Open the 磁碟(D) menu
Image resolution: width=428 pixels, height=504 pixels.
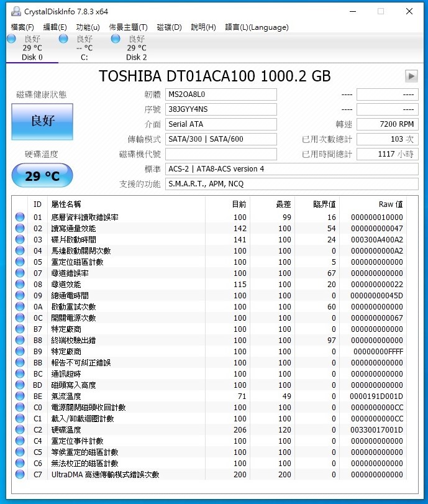170,27
